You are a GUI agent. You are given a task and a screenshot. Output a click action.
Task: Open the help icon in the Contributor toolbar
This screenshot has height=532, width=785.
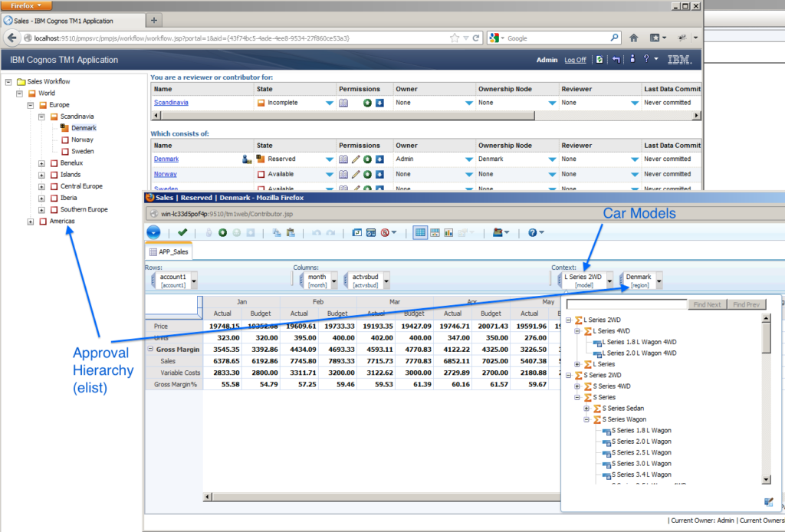point(532,232)
